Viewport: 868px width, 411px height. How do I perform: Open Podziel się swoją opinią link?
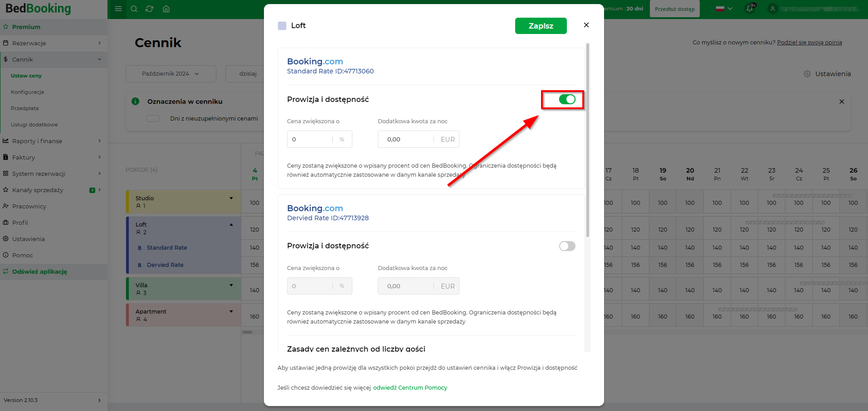pos(809,42)
